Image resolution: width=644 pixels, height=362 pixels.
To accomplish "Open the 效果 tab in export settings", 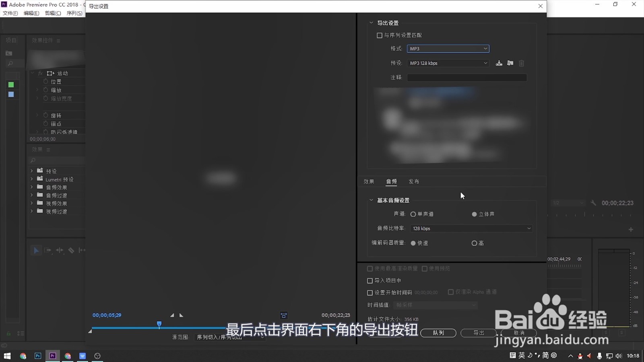I will (369, 181).
